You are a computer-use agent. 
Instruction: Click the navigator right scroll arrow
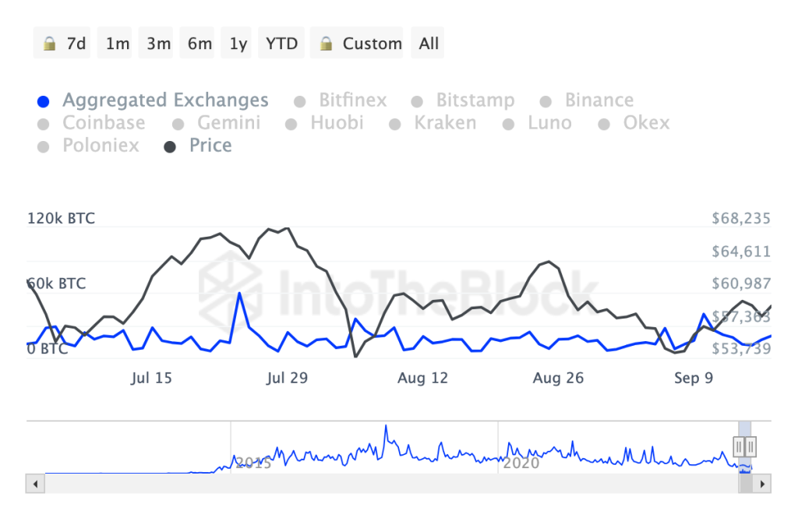click(x=764, y=484)
